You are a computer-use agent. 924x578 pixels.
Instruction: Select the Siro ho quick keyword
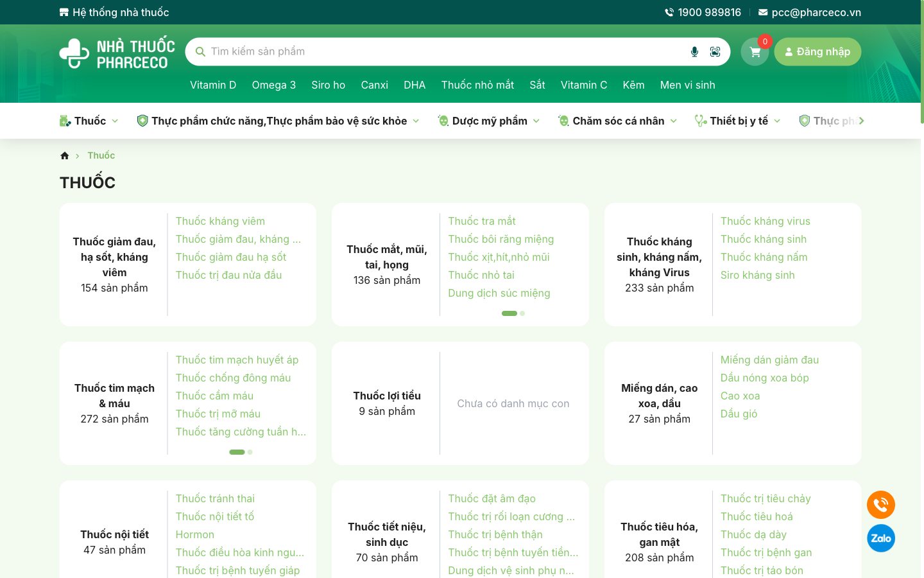click(x=329, y=85)
